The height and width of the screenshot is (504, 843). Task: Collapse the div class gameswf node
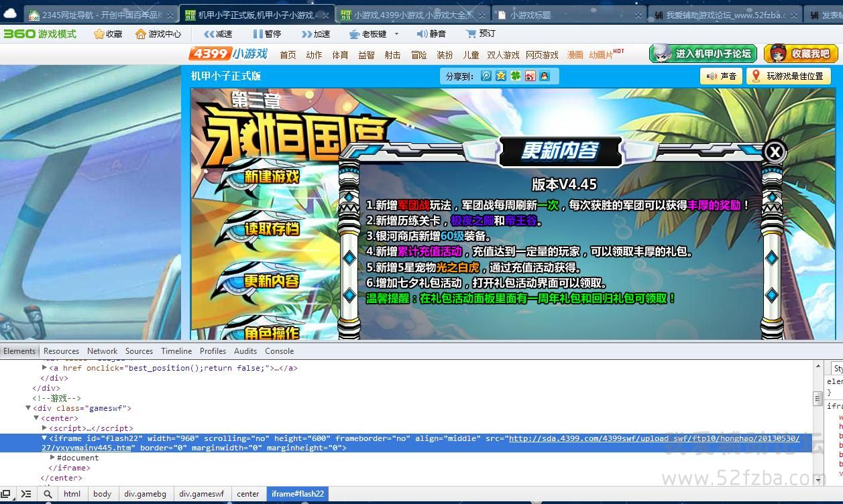click(x=29, y=408)
